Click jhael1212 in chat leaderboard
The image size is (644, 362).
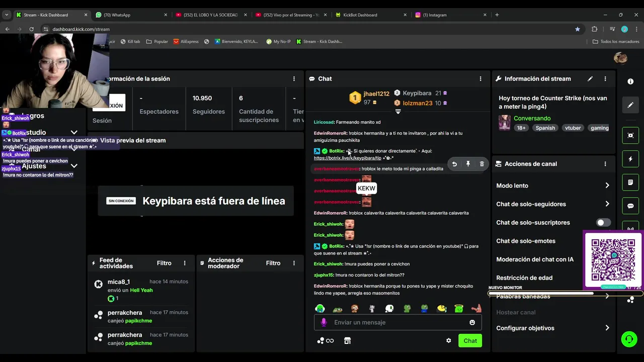coord(376,94)
